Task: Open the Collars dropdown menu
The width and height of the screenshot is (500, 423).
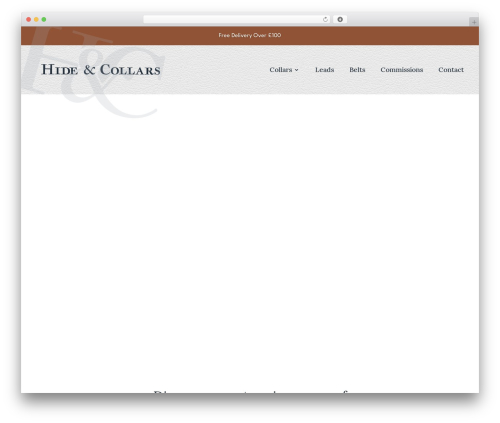Action: pyautogui.click(x=284, y=70)
